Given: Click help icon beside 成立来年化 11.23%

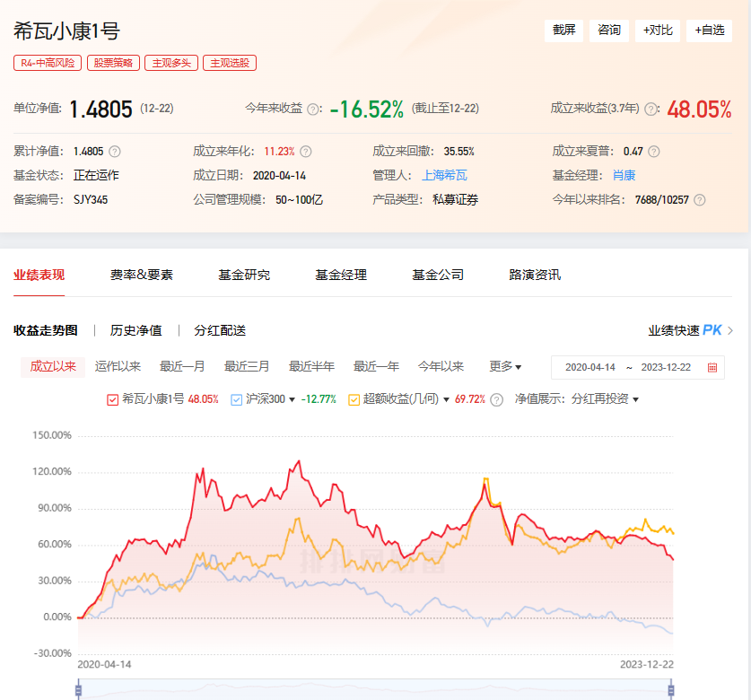Looking at the screenshot, I should (x=306, y=152).
